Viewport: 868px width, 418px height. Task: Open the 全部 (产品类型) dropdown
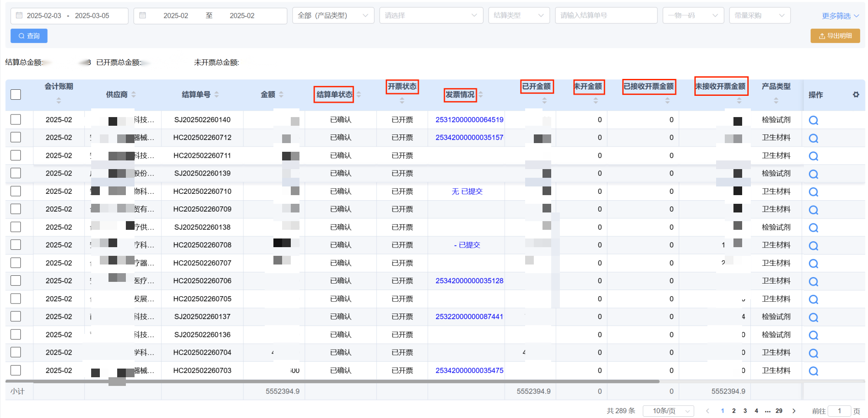tap(333, 16)
